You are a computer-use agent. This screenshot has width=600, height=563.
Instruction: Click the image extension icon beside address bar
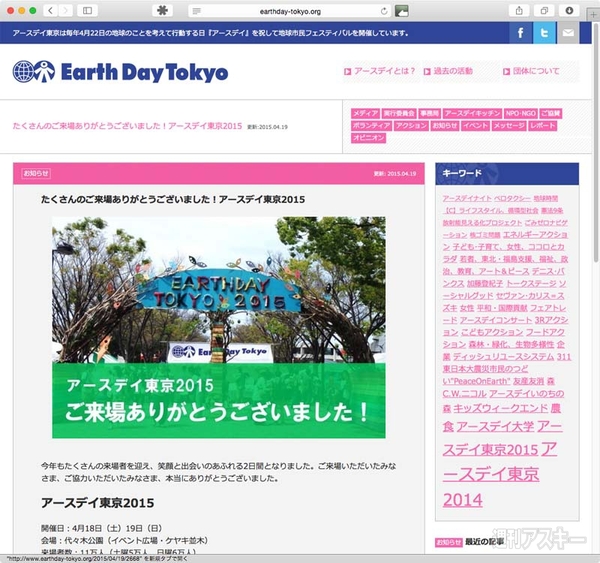(401, 11)
